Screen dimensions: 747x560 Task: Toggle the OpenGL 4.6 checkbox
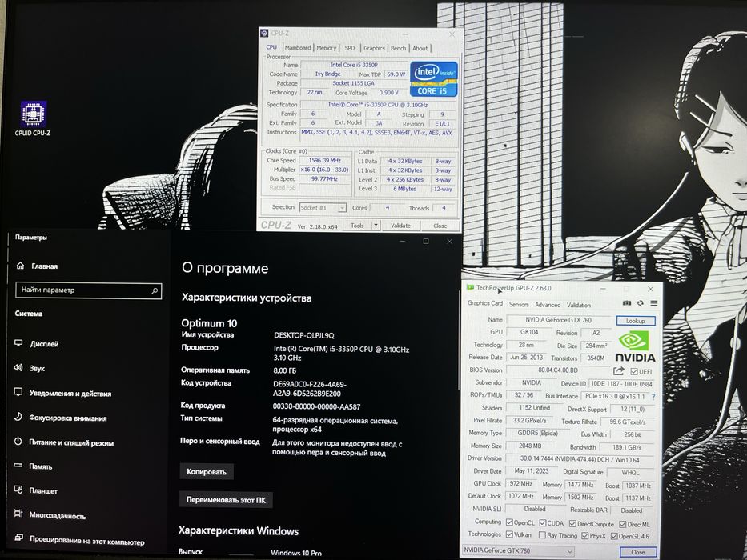click(614, 536)
